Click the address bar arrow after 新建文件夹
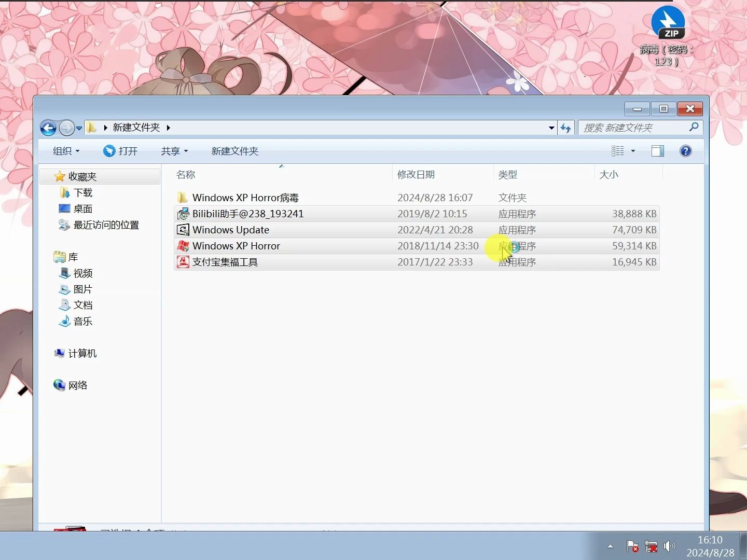 168,128
